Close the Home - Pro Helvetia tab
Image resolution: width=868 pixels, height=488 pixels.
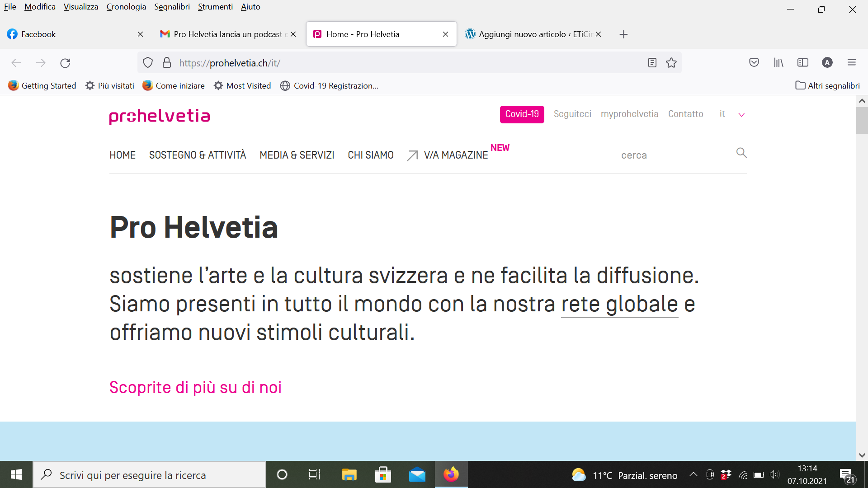tap(445, 34)
